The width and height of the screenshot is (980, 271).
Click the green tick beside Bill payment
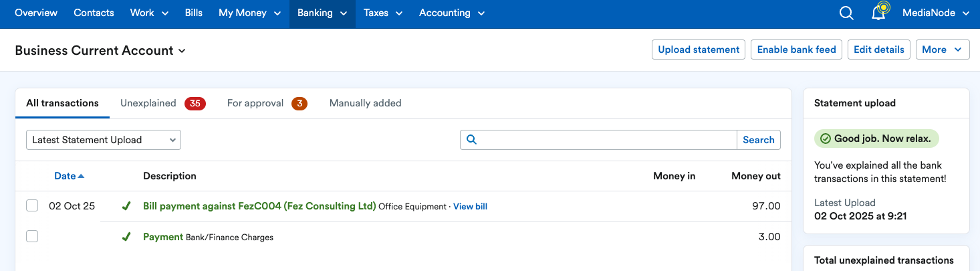pyautogui.click(x=126, y=206)
